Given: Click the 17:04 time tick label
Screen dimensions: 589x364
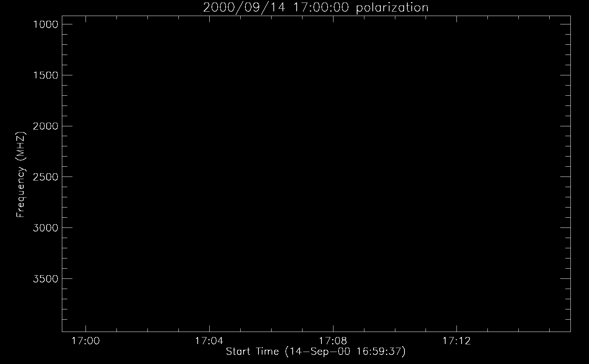Looking at the screenshot, I should (209, 341).
